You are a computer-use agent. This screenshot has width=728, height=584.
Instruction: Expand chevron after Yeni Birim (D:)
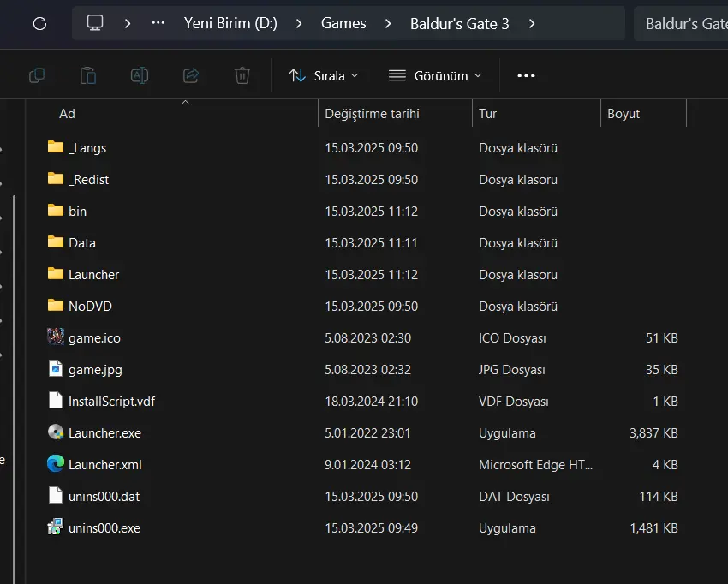(299, 23)
